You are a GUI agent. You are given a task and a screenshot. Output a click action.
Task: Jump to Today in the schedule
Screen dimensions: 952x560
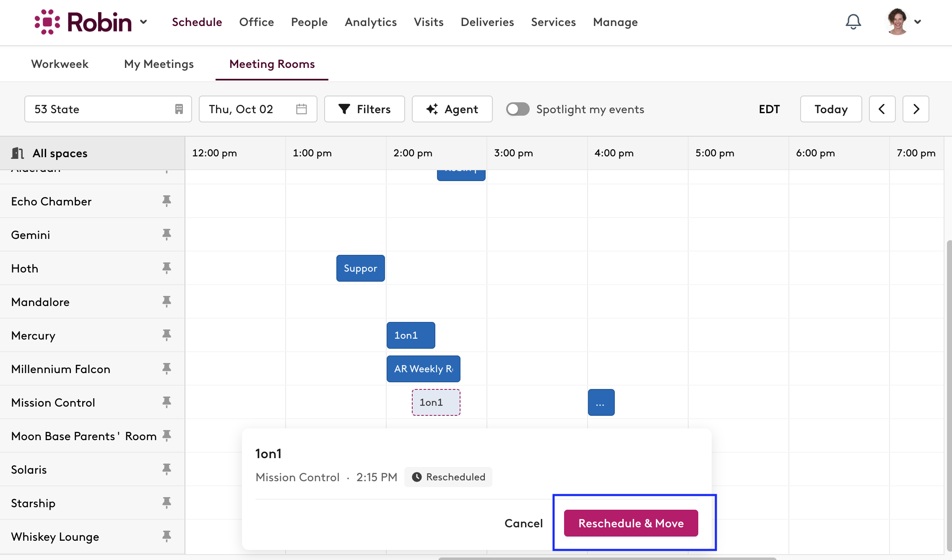click(x=830, y=109)
